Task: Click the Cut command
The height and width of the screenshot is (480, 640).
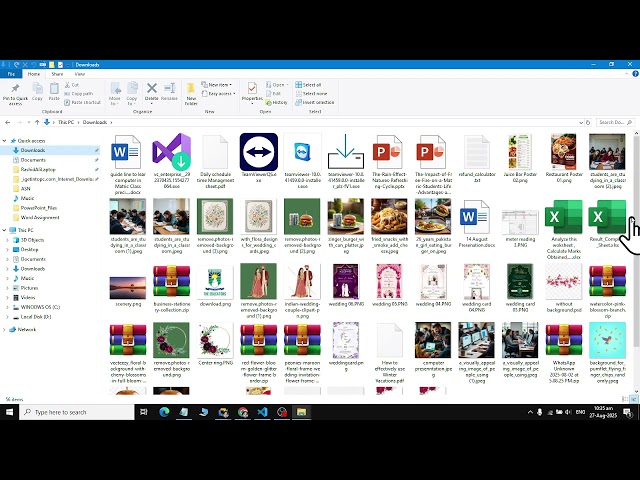Action: coord(72,85)
